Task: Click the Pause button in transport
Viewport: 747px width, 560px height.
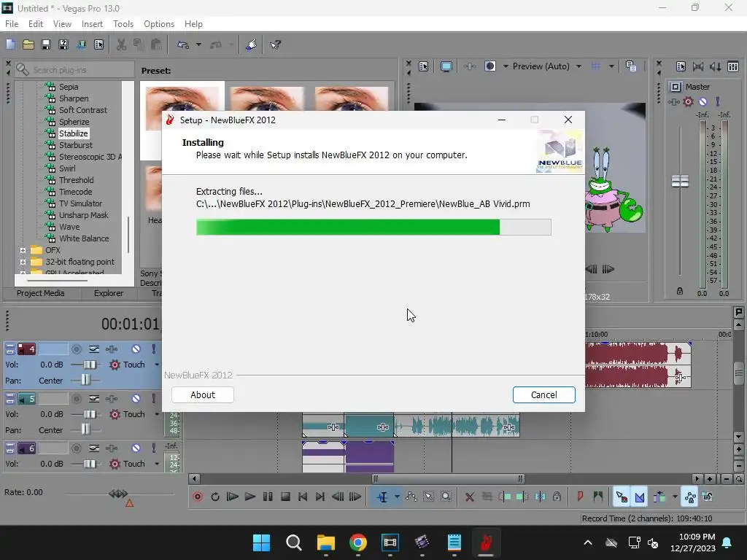Action: (268, 497)
